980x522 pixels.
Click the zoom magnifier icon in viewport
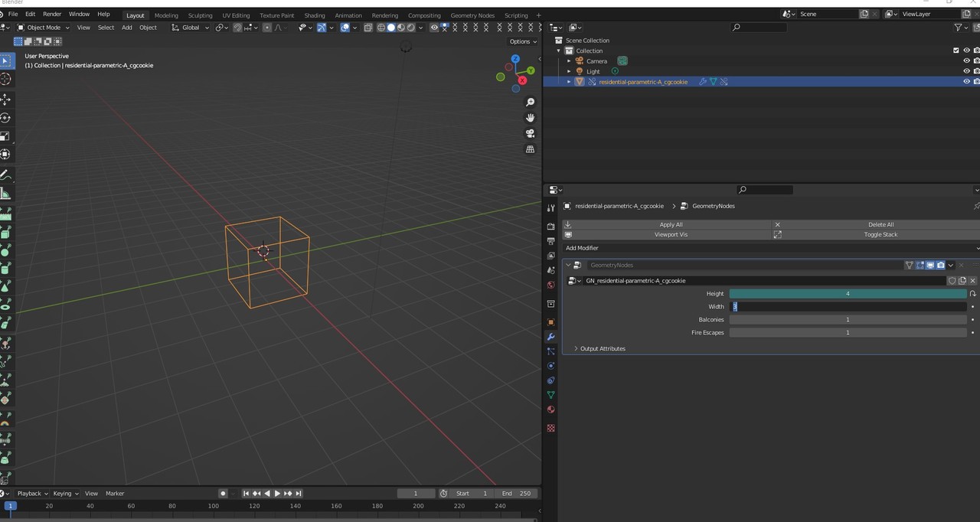tap(531, 101)
